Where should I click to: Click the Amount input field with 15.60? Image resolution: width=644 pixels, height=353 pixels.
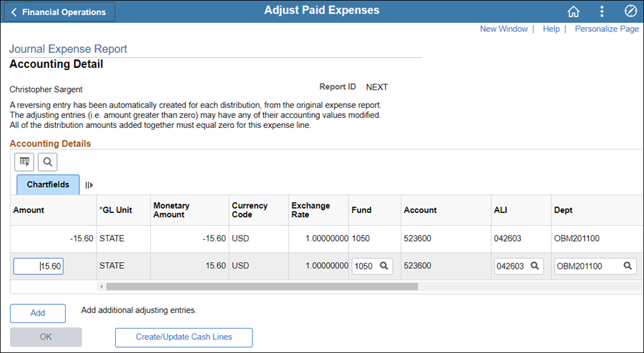39,266
